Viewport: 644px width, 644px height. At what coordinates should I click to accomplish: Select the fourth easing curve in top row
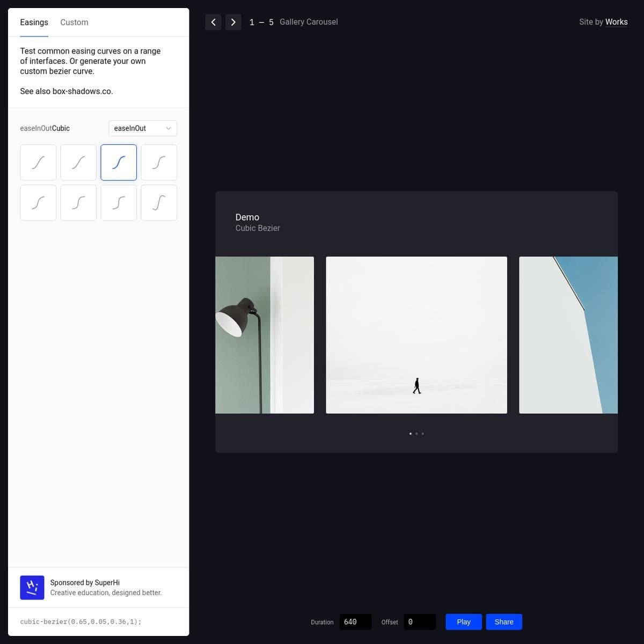pyautogui.click(x=159, y=163)
